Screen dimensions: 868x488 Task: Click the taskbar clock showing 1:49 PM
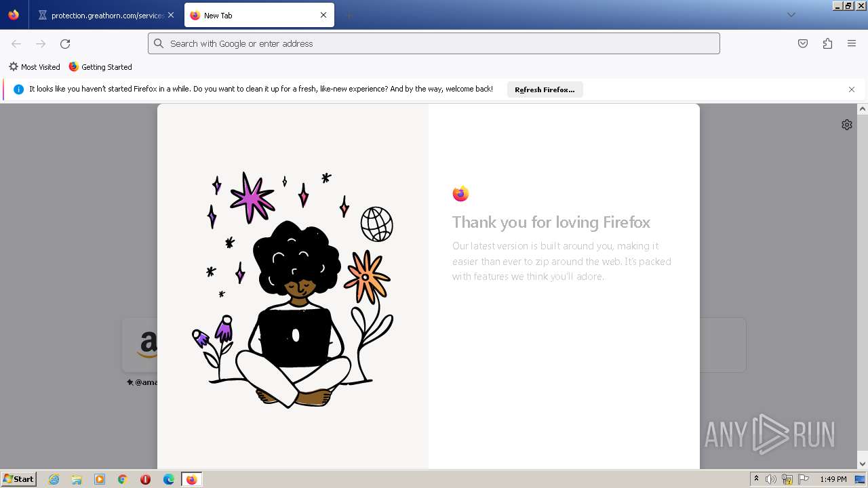833,479
